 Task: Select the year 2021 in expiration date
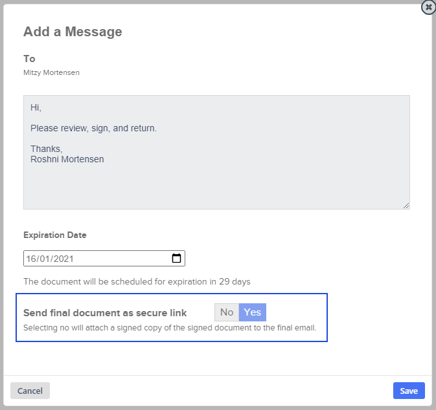[63, 259]
